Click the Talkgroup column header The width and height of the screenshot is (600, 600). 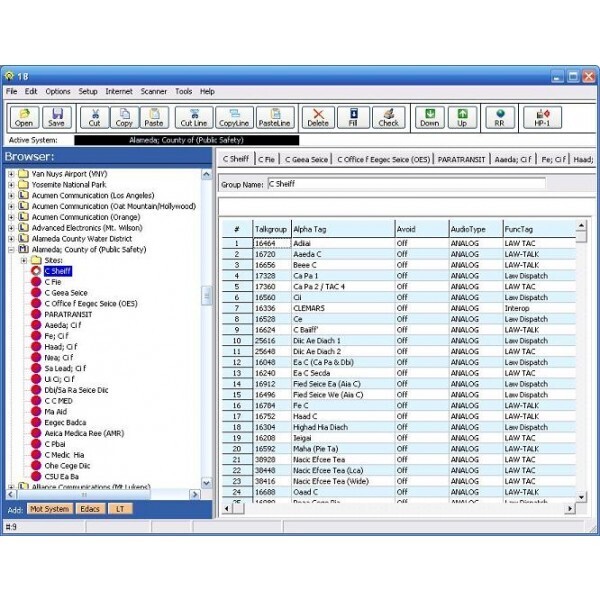tap(270, 229)
